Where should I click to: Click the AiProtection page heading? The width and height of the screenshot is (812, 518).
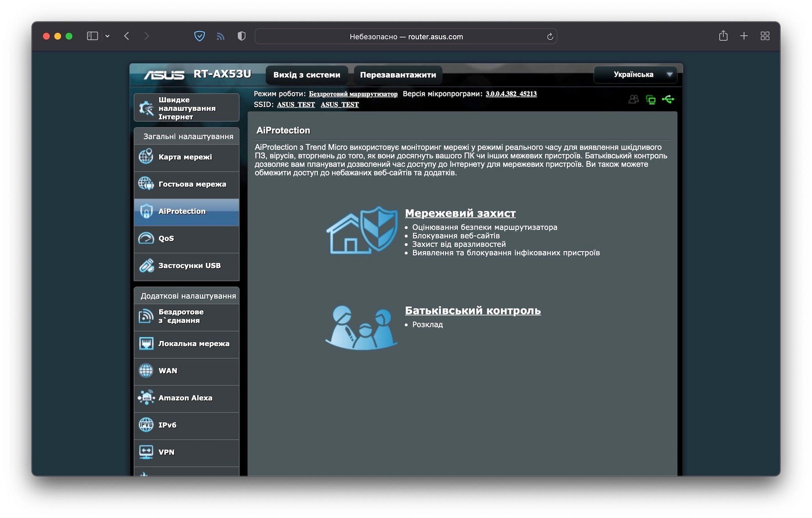point(283,131)
